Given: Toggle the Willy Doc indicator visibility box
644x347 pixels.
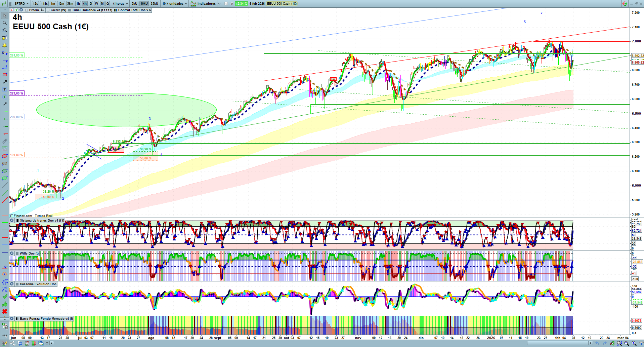Looking at the screenshot, I should click(x=17, y=254).
